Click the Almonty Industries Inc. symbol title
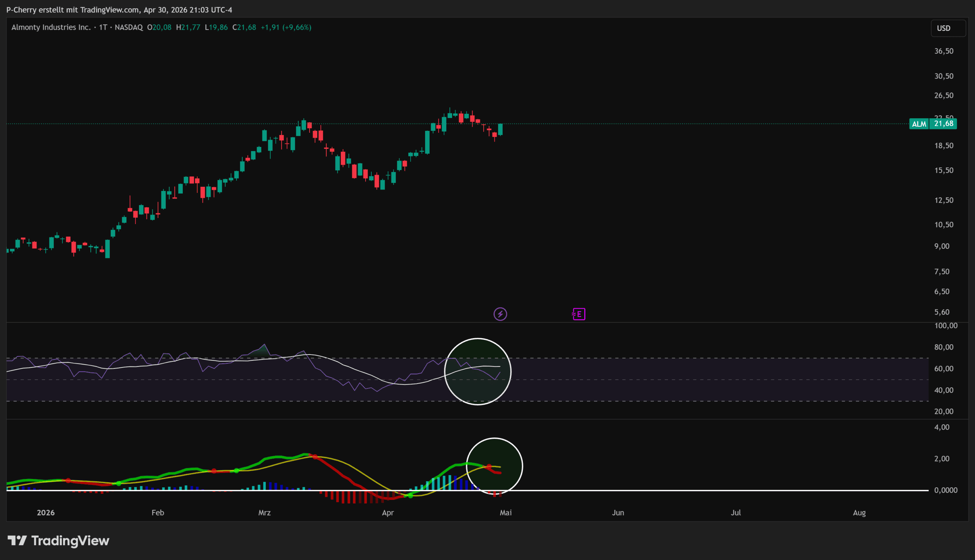 pos(51,27)
